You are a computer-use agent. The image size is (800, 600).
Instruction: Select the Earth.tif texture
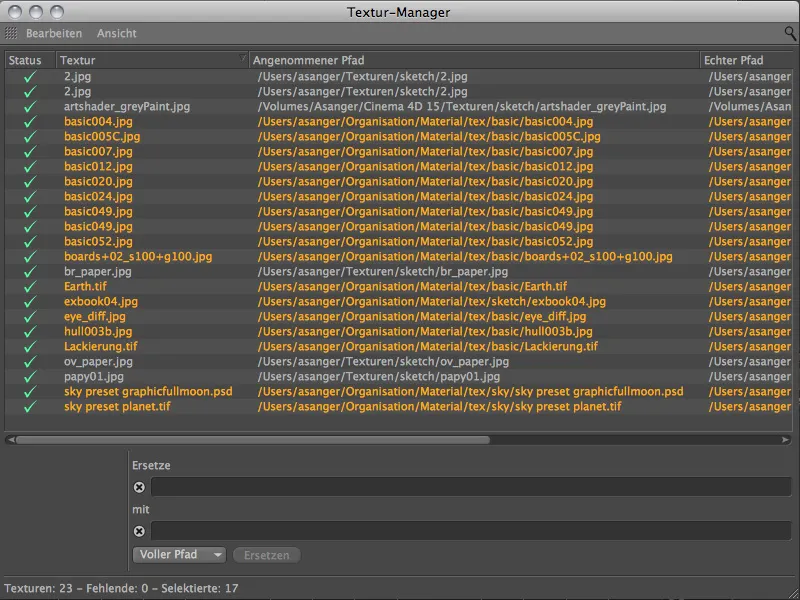[x=85, y=286]
